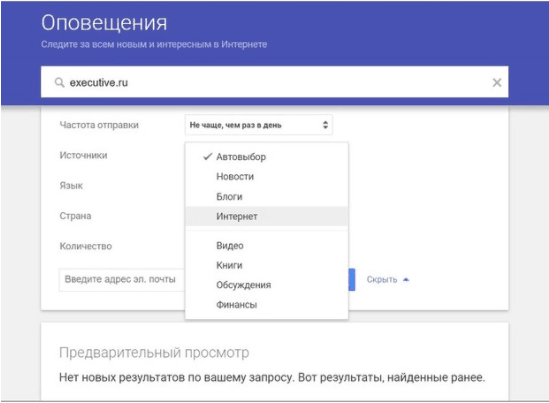Image resolution: width=549 pixels, height=403 pixels.
Task: Open the frequency dropdown arrows
Action: 325,125
